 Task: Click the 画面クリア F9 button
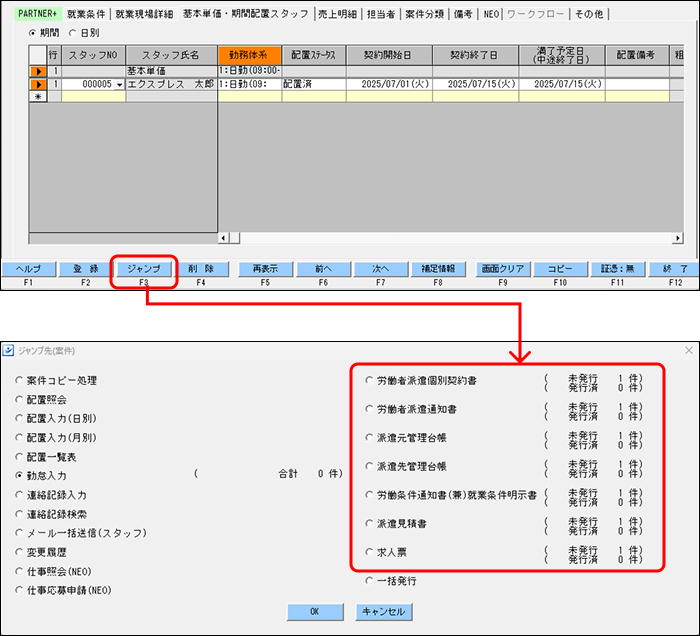point(503,269)
